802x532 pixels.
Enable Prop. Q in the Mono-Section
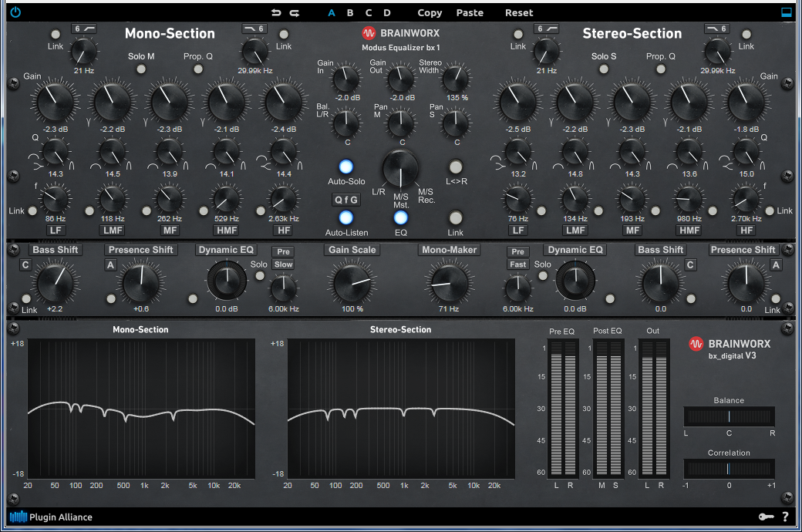198,69
